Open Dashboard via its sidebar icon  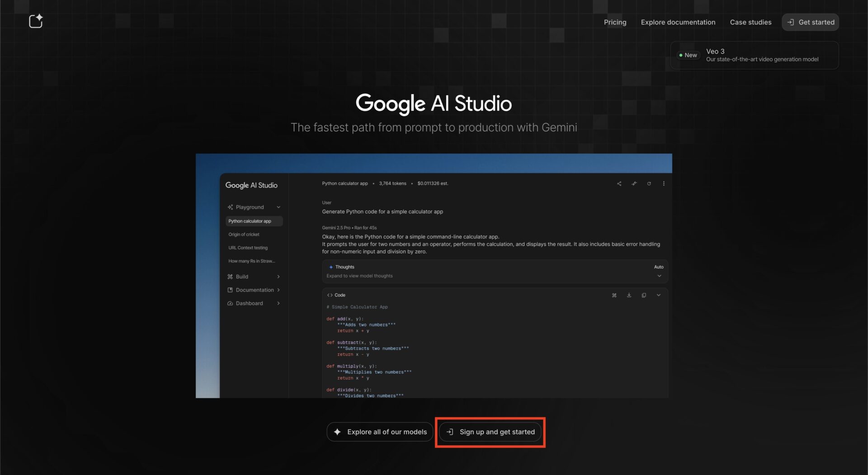pyautogui.click(x=230, y=303)
